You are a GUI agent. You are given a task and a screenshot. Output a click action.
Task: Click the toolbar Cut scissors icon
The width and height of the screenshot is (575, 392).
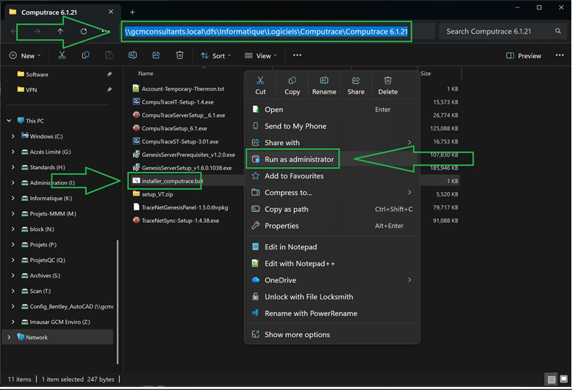pyautogui.click(x=62, y=55)
